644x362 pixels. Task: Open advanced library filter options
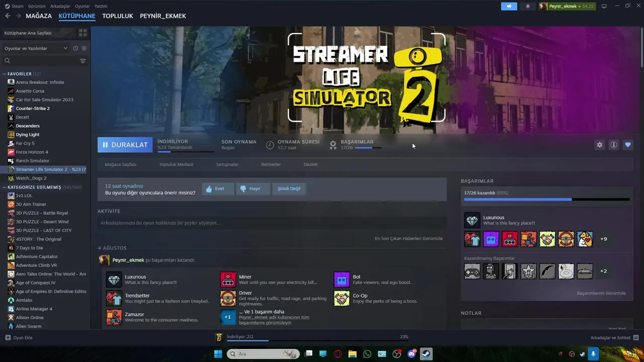[x=83, y=61]
